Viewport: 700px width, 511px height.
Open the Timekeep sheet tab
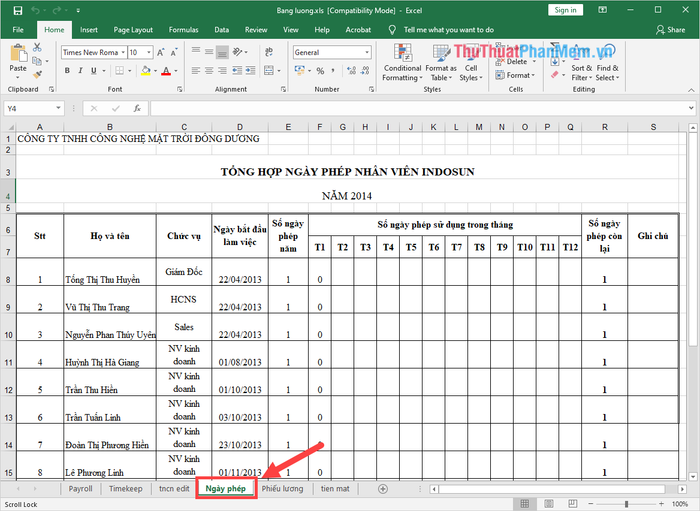point(125,489)
